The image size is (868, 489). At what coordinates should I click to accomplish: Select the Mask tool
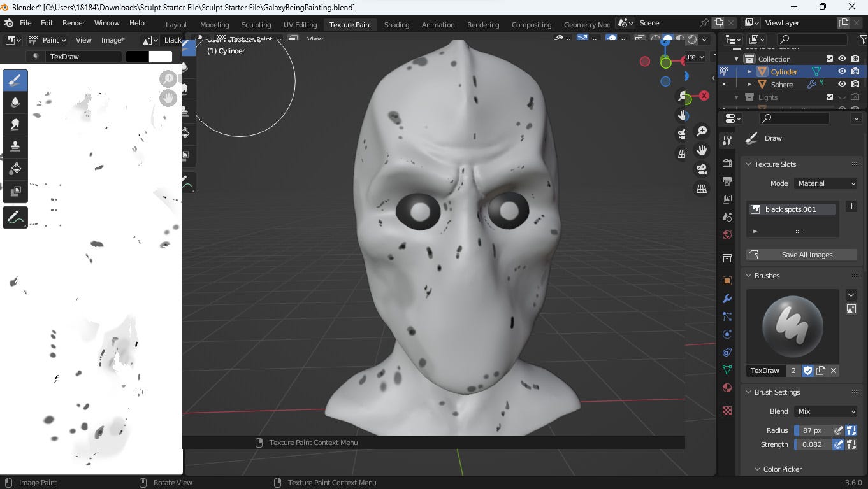click(15, 191)
